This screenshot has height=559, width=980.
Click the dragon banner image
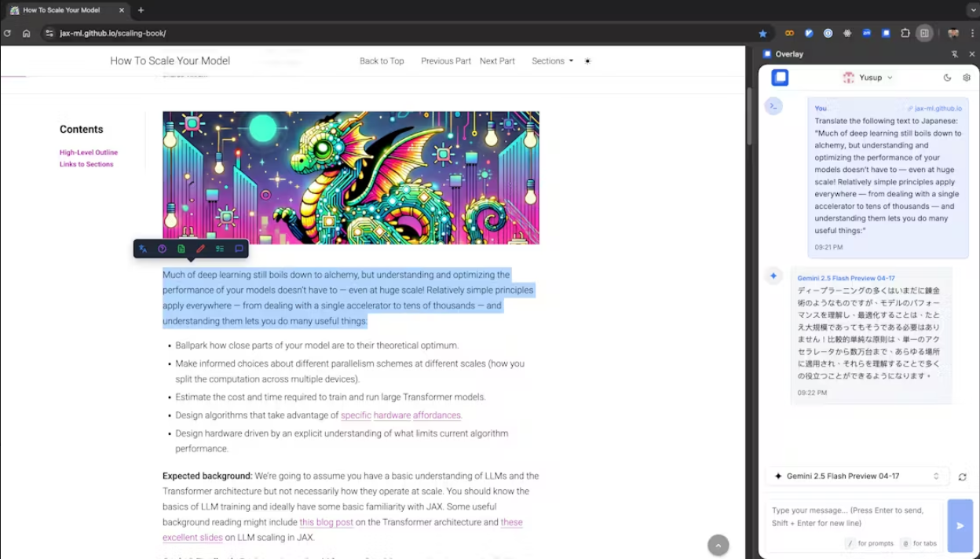point(351,177)
